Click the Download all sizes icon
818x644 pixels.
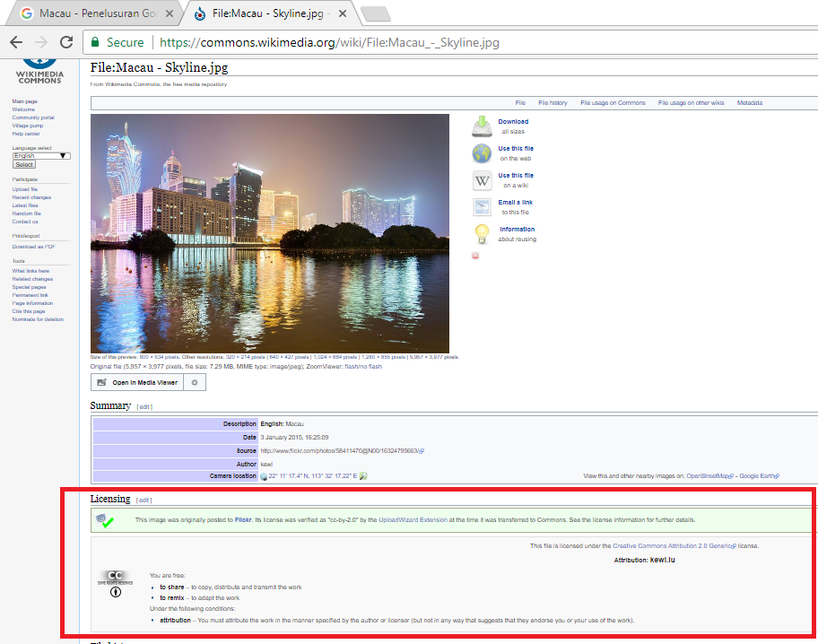(x=481, y=126)
